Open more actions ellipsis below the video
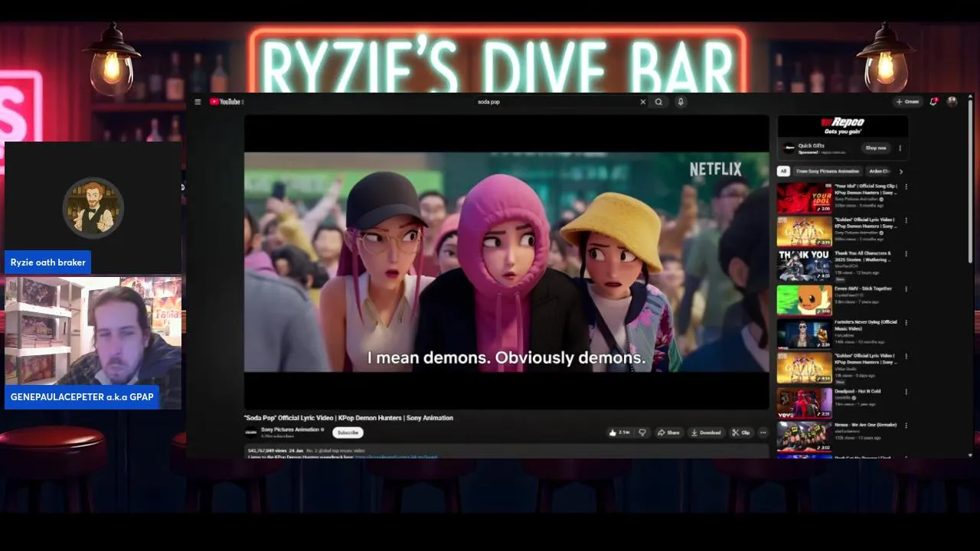The image size is (980, 551). coord(763,432)
